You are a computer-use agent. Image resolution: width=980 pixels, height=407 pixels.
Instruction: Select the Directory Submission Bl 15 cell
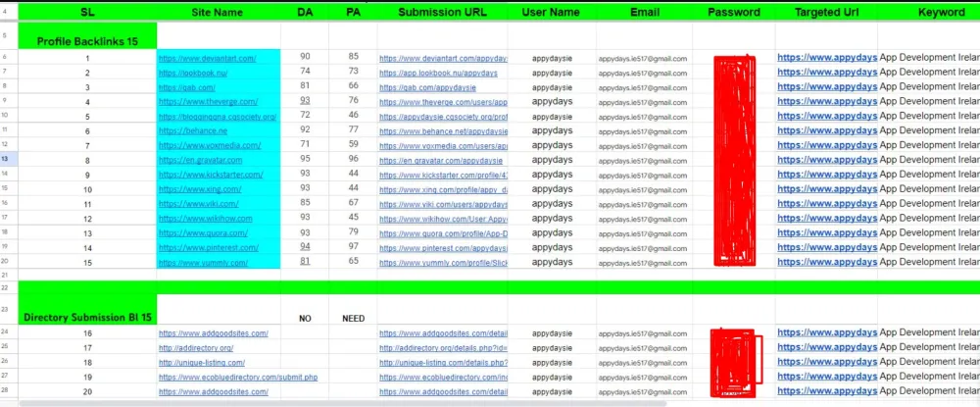click(87, 310)
